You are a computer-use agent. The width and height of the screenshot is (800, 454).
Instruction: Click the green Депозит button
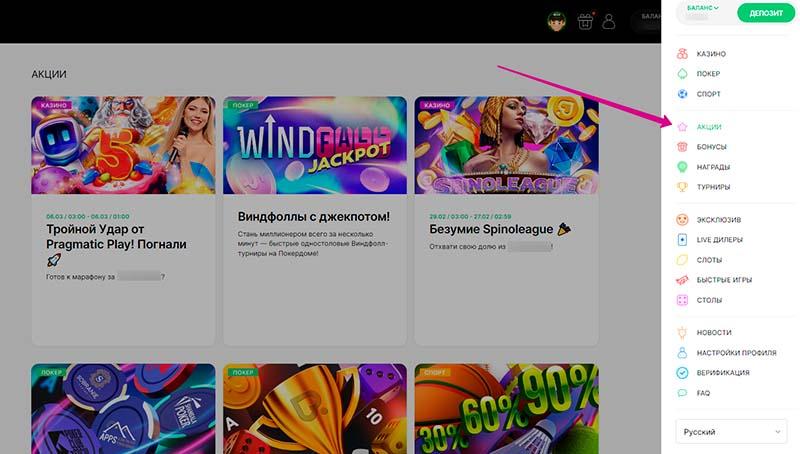[x=765, y=13]
